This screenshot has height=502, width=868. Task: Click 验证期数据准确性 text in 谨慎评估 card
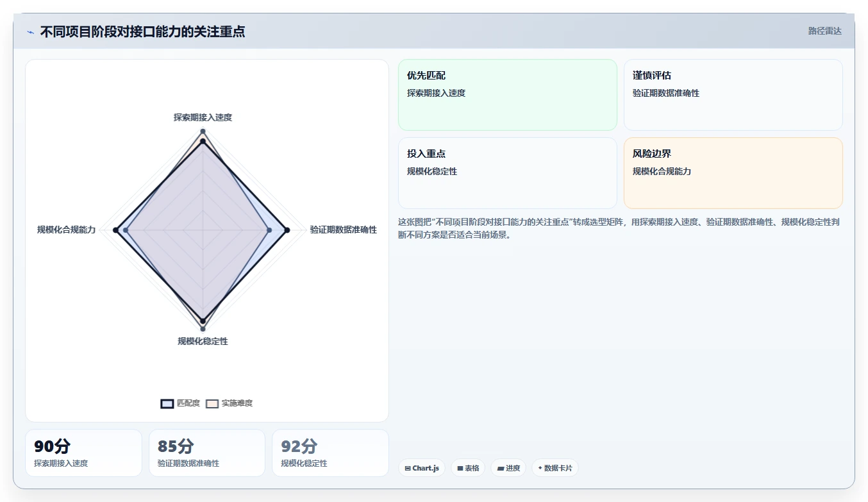point(666,93)
